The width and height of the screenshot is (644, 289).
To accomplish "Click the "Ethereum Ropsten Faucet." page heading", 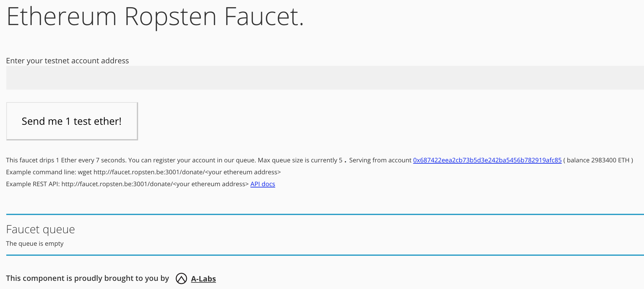I will click(x=155, y=16).
